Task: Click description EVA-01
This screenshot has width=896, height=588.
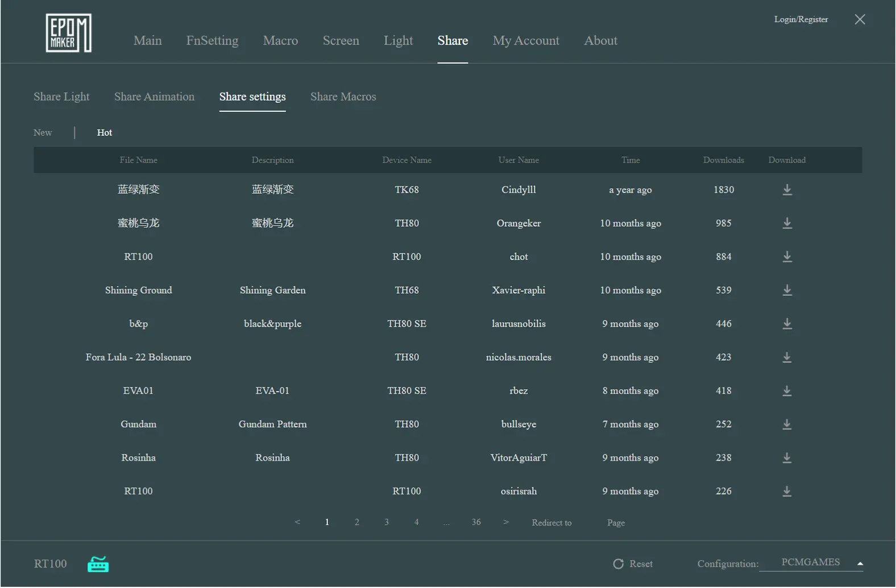Action: (272, 391)
